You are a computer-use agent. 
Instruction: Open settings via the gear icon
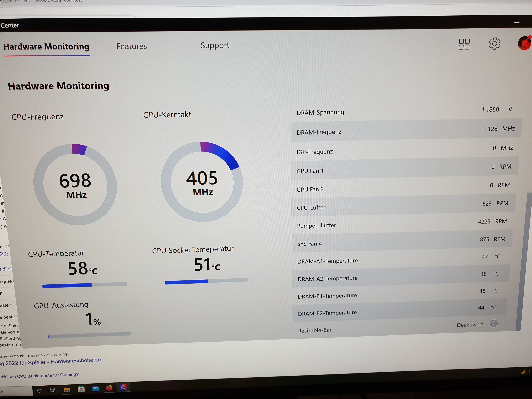(494, 44)
